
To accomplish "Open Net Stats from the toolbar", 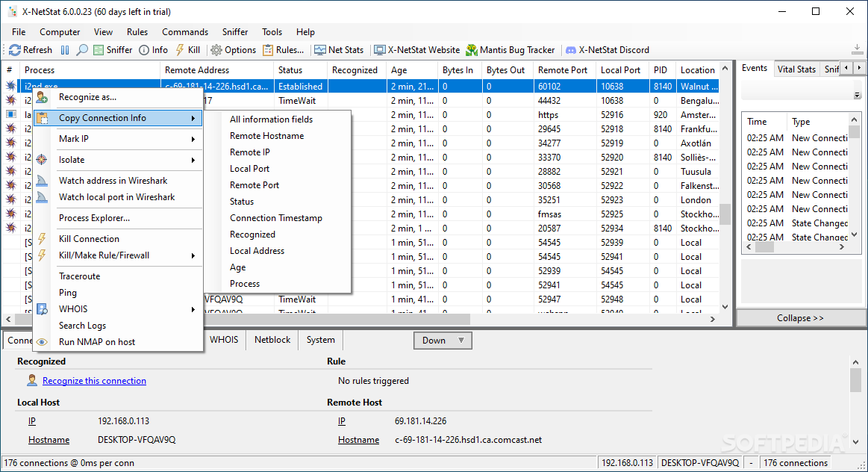I will click(x=339, y=50).
